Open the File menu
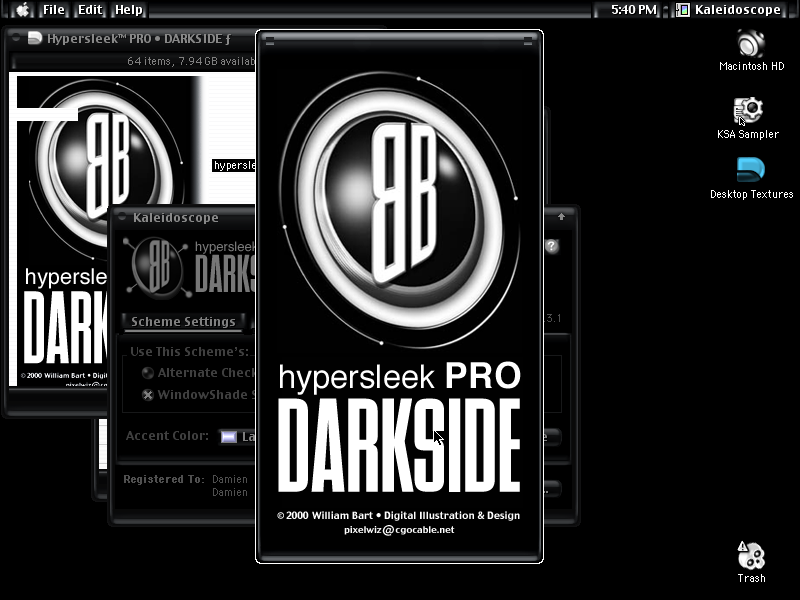The width and height of the screenshot is (800, 600). point(54,9)
